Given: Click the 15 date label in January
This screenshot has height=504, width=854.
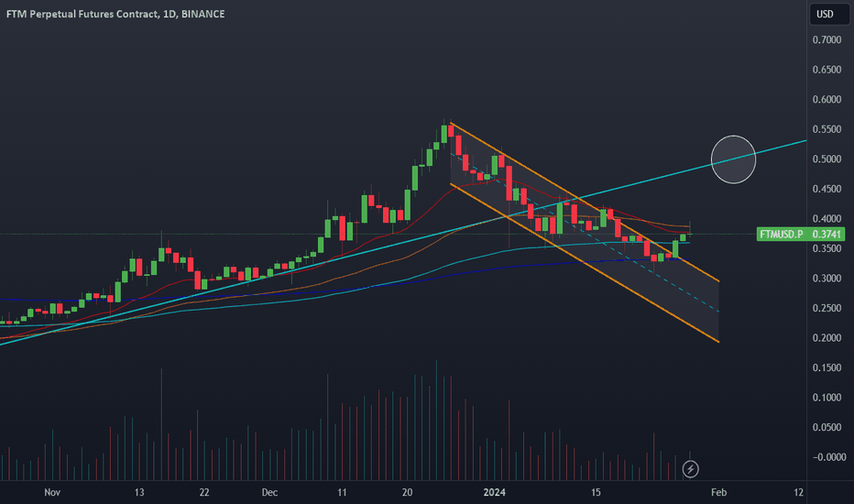Looking at the screenshot, I should (596, 493).
